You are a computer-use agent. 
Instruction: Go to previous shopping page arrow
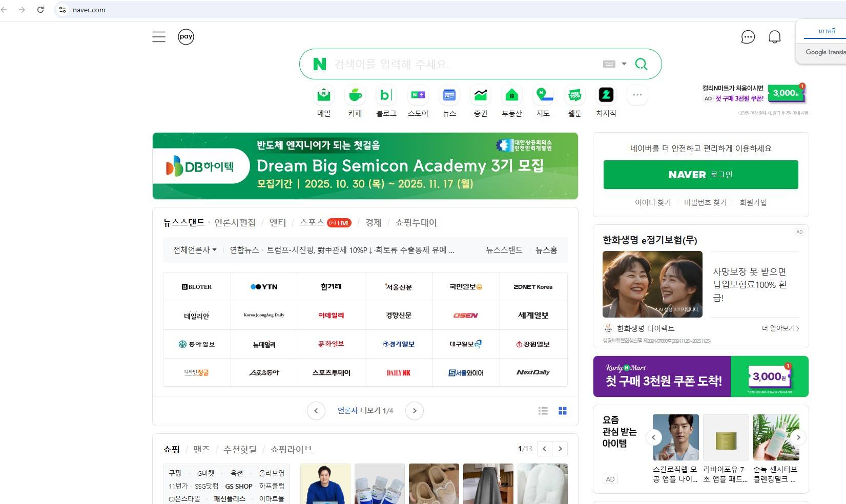coord(545,449)
